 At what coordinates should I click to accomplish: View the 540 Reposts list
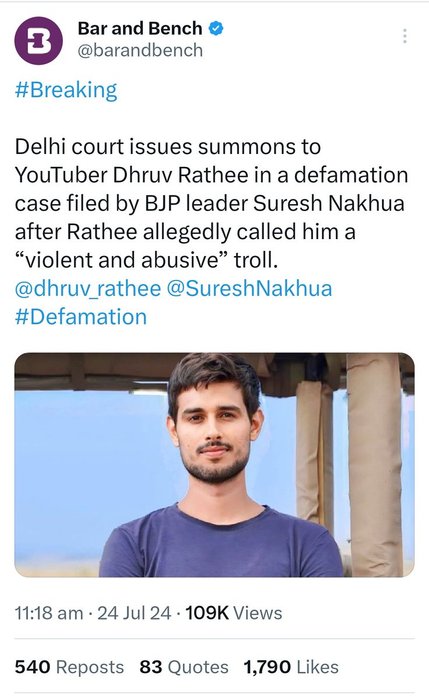69,667
